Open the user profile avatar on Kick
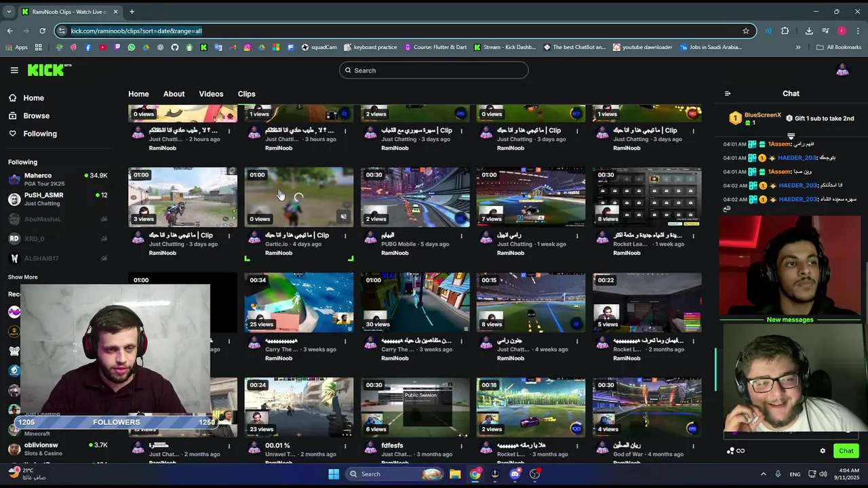 842,70
